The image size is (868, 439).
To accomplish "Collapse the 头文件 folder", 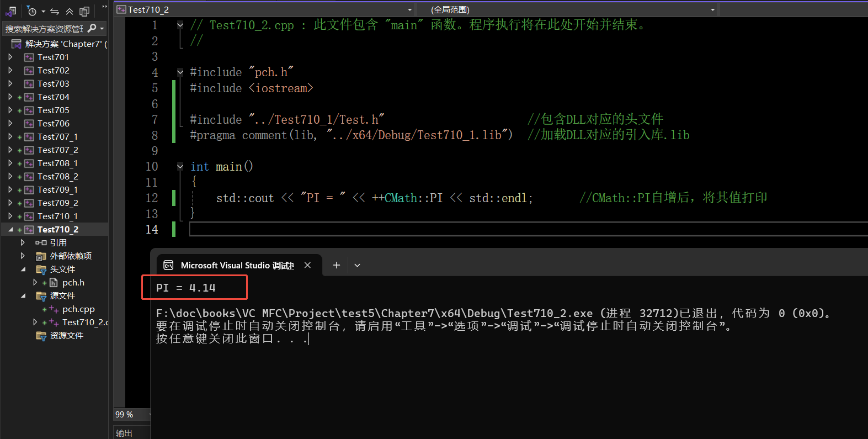I will point(23,269).
